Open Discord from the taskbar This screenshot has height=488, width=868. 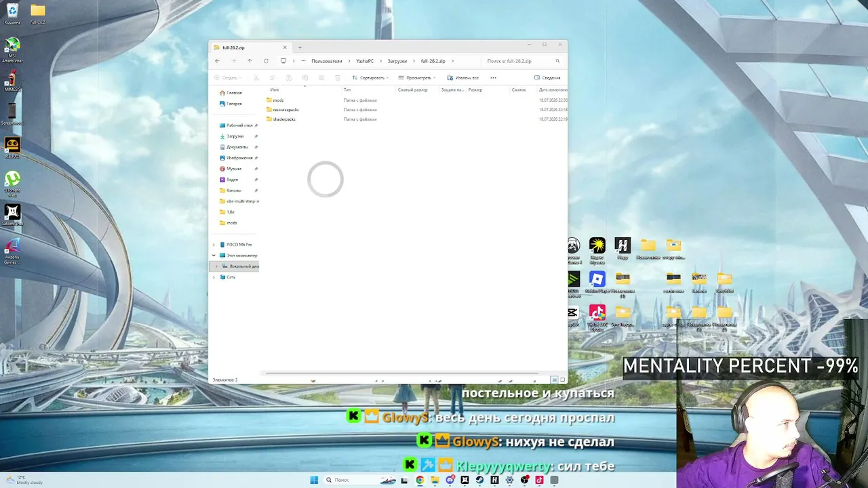(450, 480)
